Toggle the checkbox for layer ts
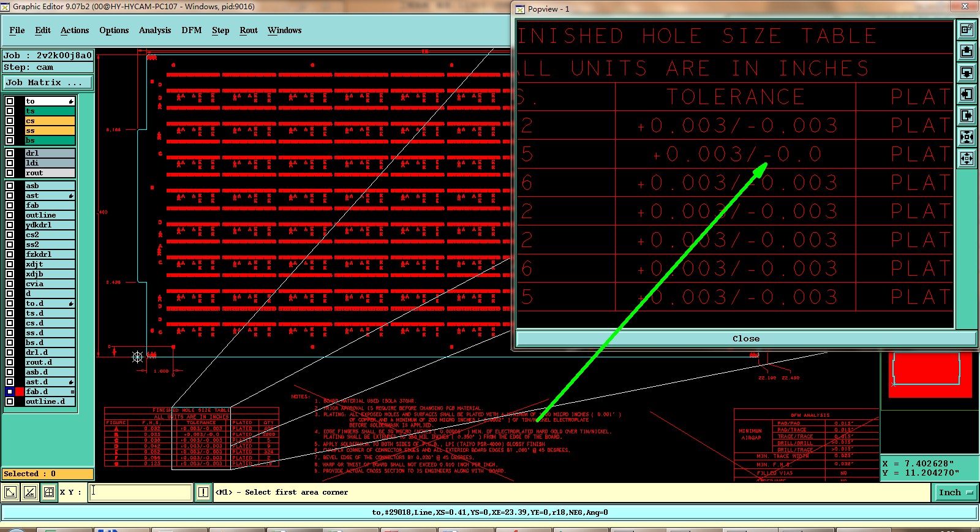 (10, 111)
